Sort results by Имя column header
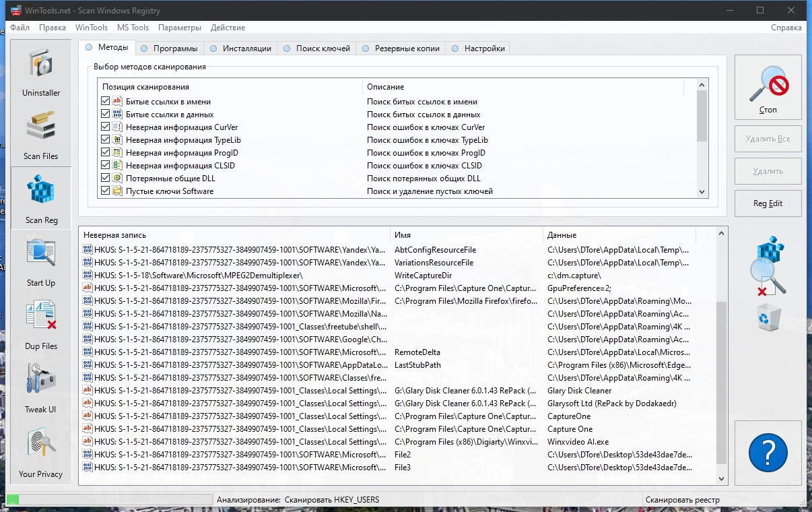The width and height of the screenshot is (812, 512). [x=467, y=235]
